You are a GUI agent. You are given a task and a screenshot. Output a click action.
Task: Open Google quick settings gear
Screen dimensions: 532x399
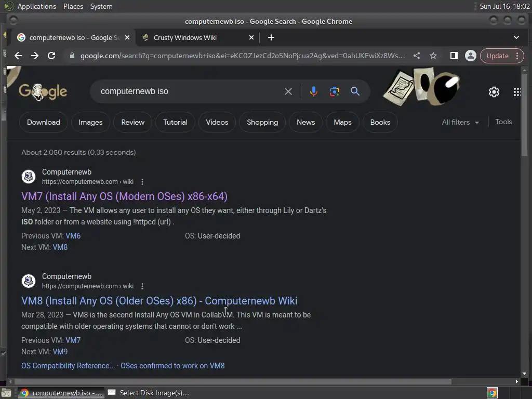494,91
